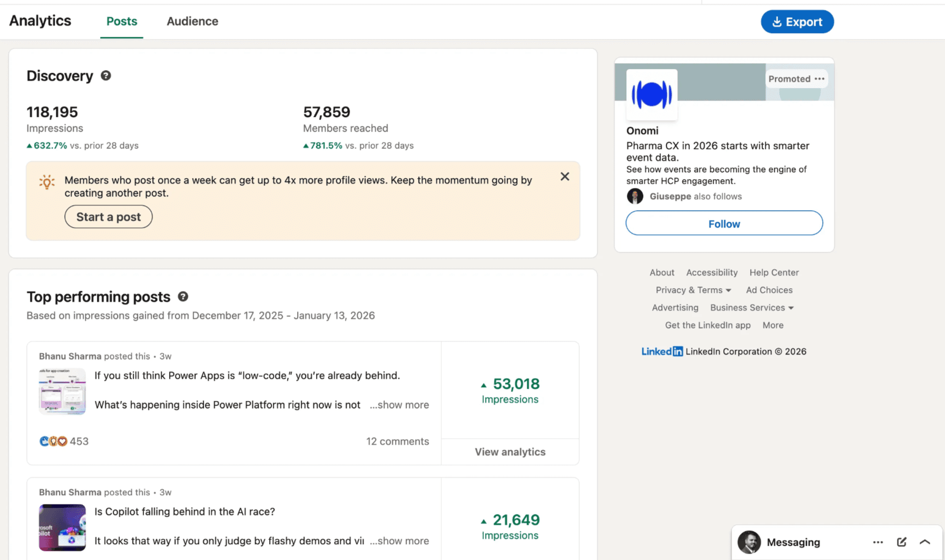Open the Accessibility footer link
Viewport: 945px width, 560px height.
click(712, 273)
